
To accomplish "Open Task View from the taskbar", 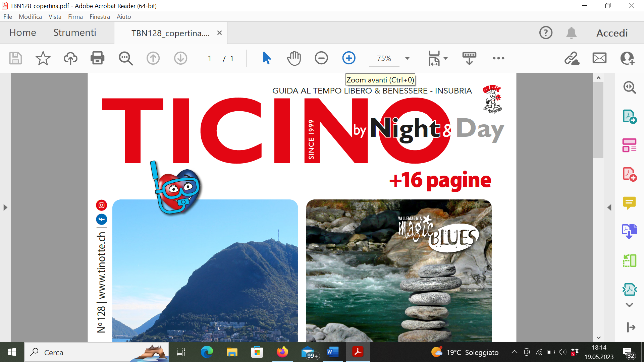I will 181,352.
